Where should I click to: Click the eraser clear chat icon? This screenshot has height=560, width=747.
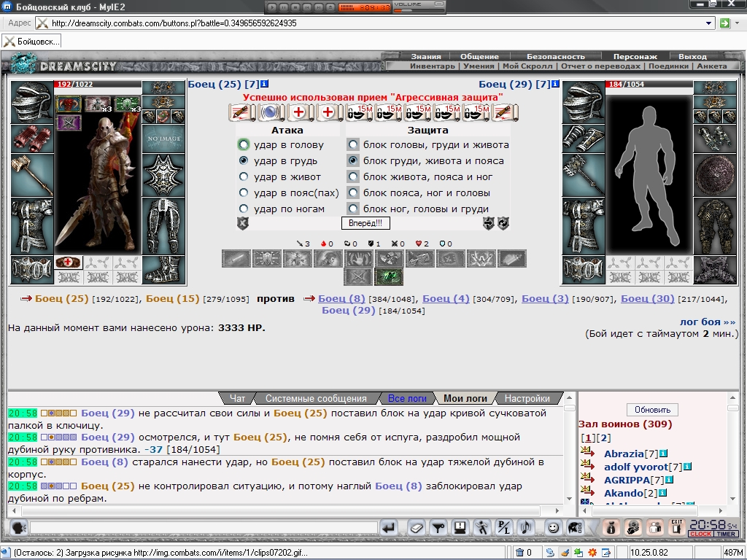tap(416, 528)
